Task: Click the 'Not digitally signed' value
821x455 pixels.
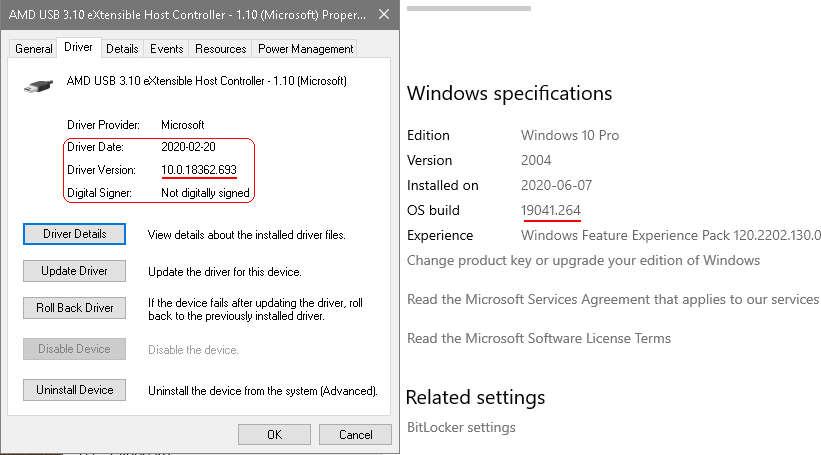Action: [x=205, y=193]
